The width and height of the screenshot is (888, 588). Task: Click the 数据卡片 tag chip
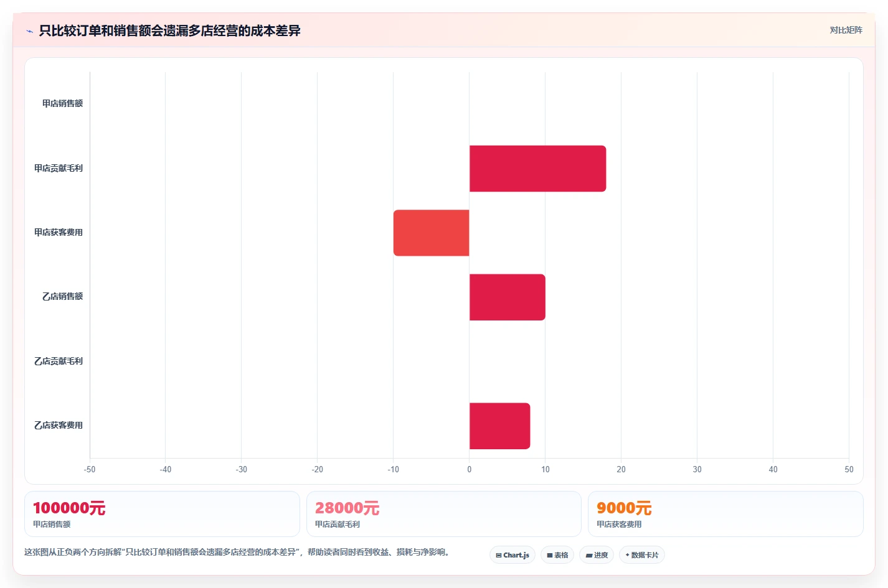click(642, 555)
